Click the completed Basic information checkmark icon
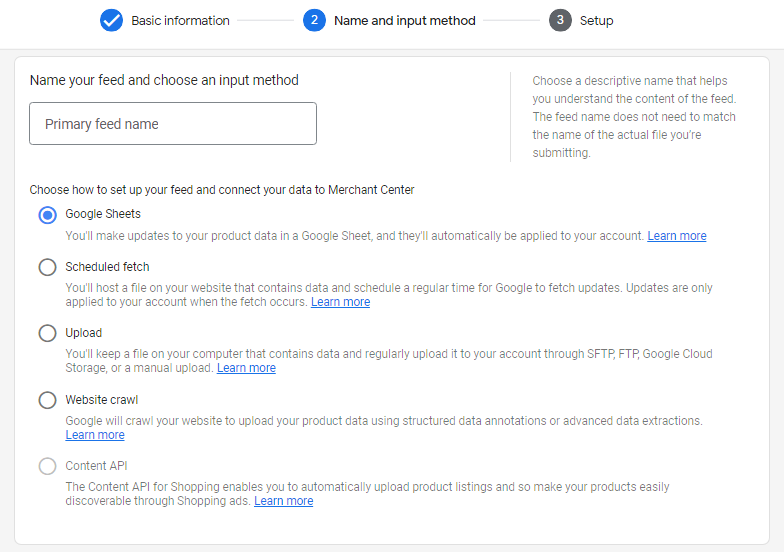This screenshot has width=784, height=552. tap(112, 20)
